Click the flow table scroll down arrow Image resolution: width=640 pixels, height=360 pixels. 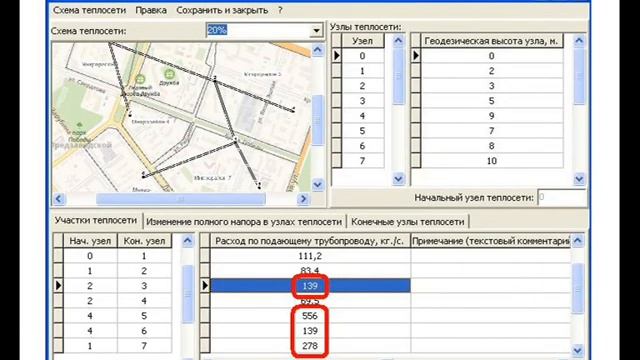click(577, 350)
